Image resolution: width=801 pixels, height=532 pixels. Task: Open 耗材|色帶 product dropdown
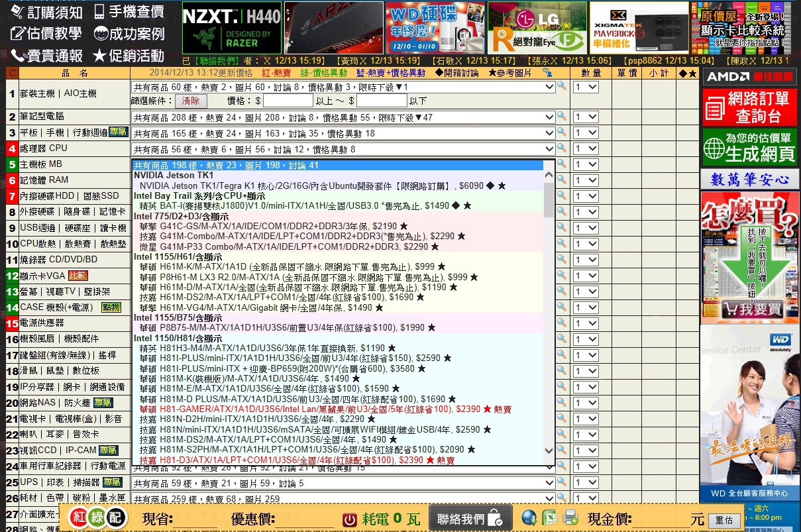click(343, 499)
